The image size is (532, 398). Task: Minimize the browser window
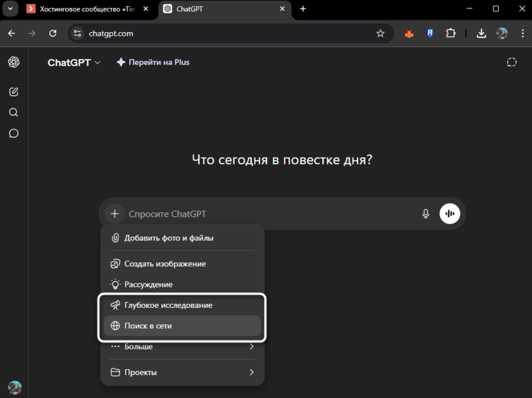469,9
